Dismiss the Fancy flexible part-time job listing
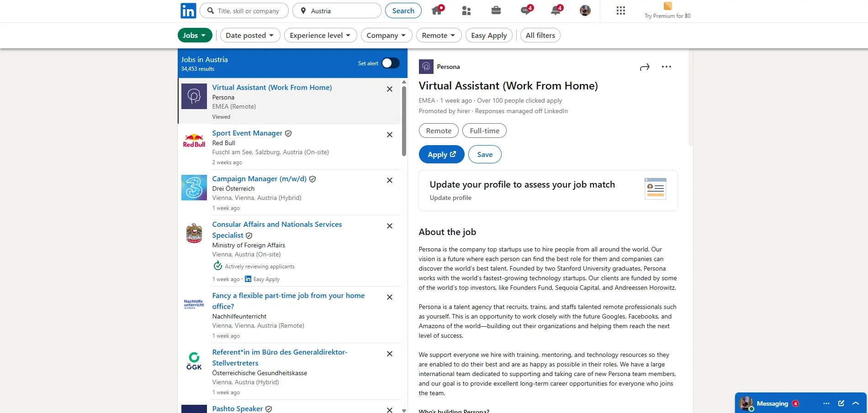Screen dimensions: 868x413 pyautogui.click(x=390, y=297)
